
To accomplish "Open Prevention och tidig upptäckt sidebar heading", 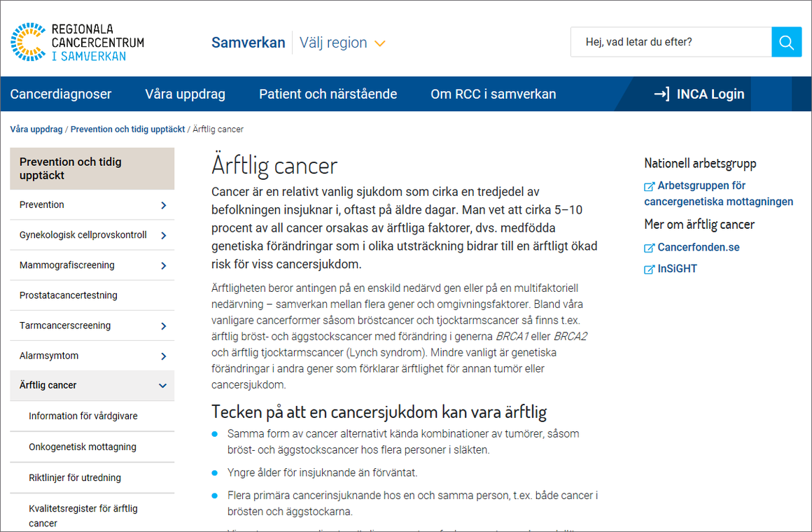I will pos(92,169).
